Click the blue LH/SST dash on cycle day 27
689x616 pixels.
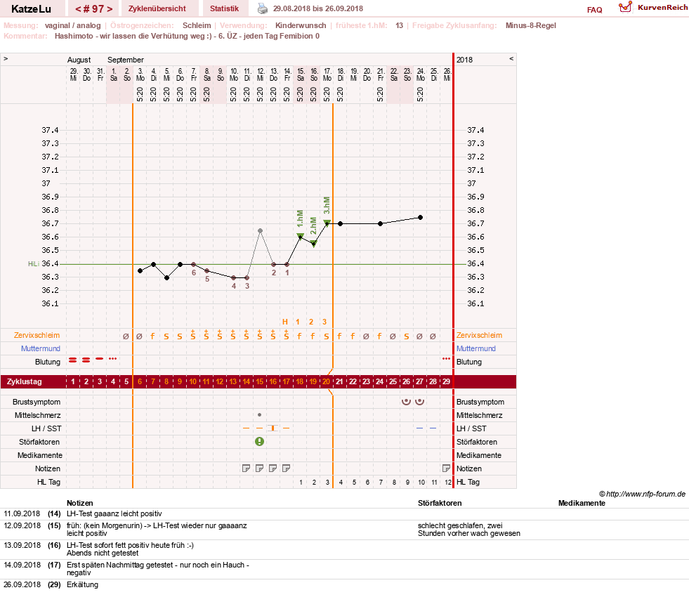tap(419, 428)
